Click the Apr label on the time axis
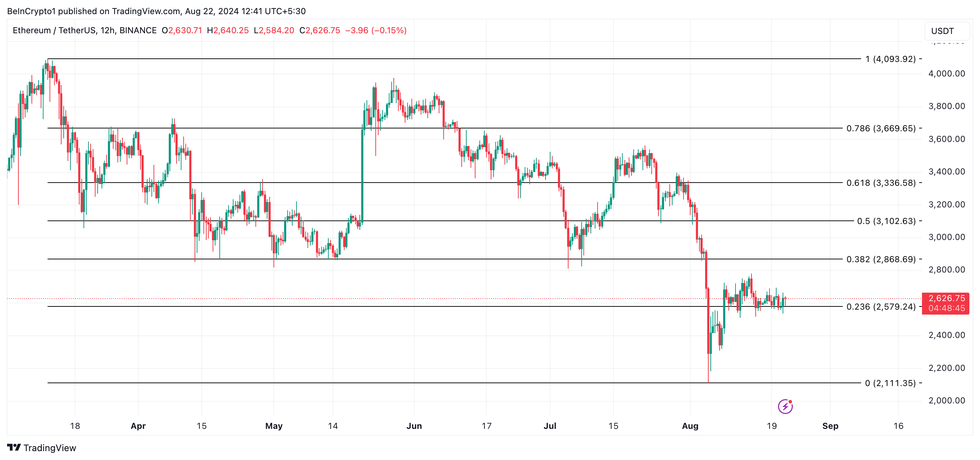The height and width of the screenshot is (460, 980). coord(138,426)
